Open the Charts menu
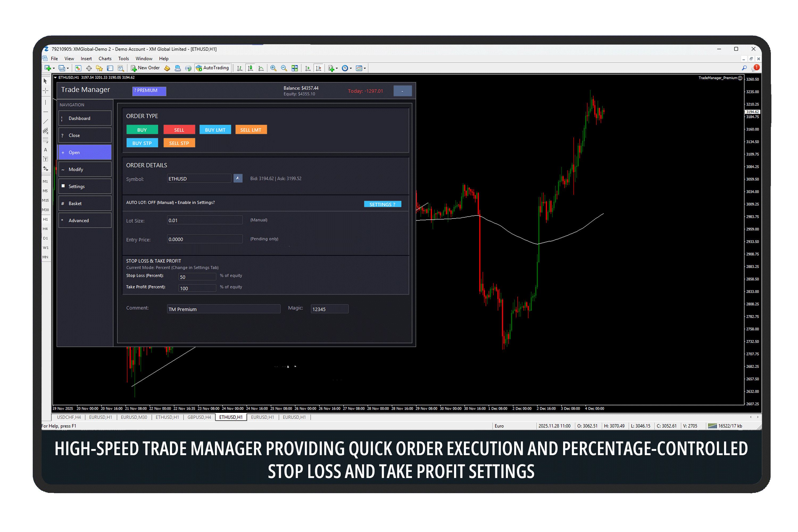798x532 pixels. tap(105, 58)
